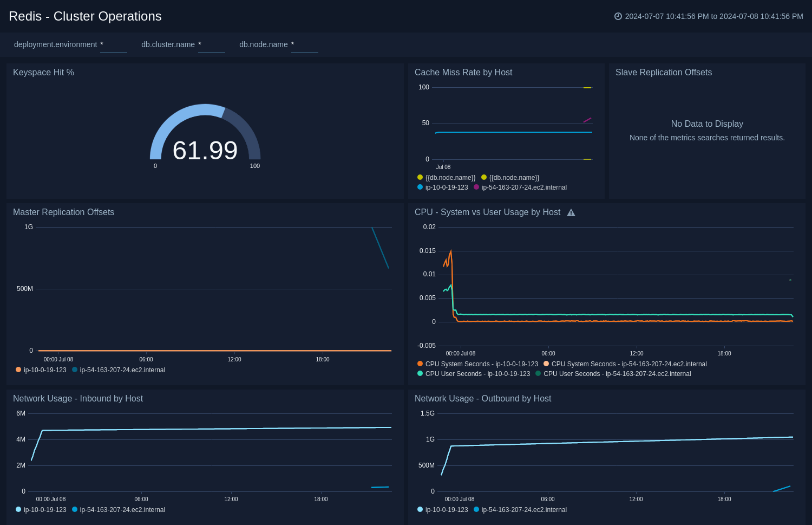
Task: Click the Slave Replication Offsets title
Action: tap(664, 73)
